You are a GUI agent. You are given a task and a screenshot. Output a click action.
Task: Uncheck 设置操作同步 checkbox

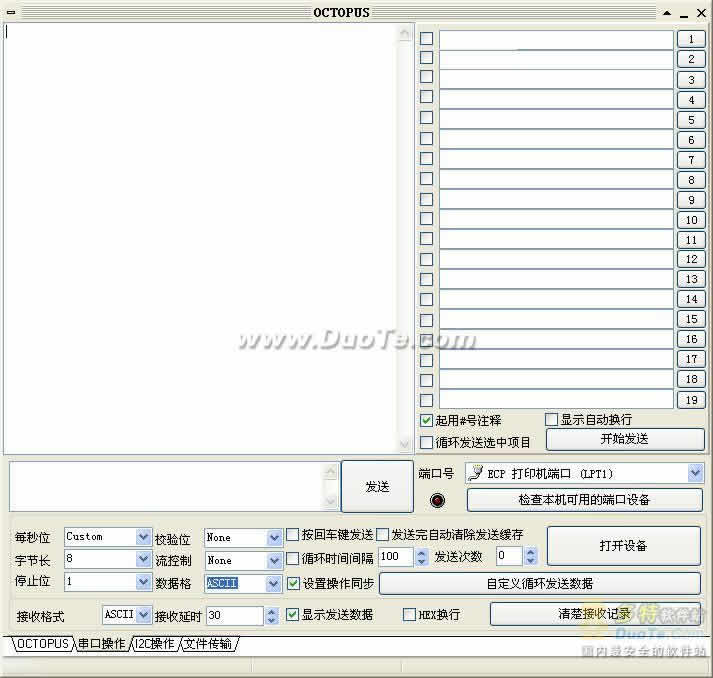click(x=293, y=583)
